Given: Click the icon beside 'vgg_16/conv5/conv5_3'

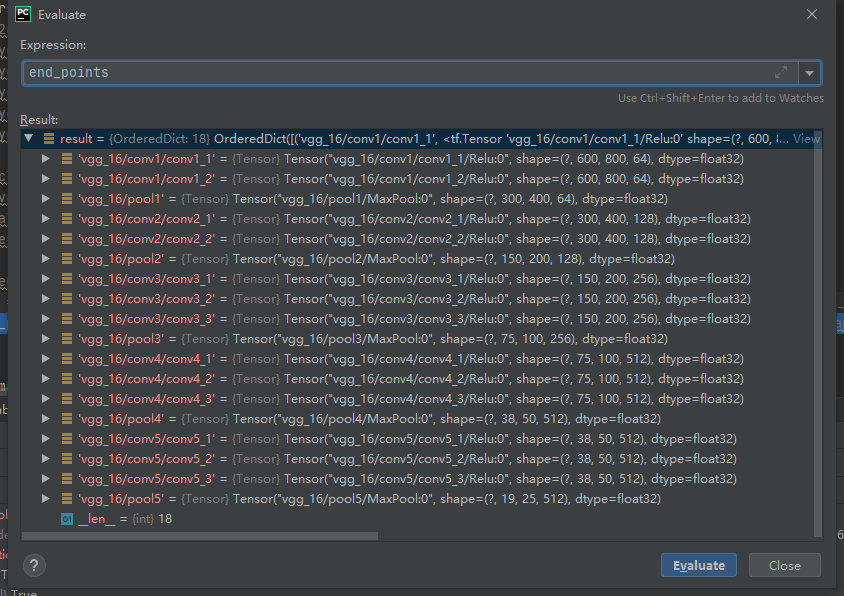Looking at the screenshot, I should pyautogui.click(x=67, y=479).
